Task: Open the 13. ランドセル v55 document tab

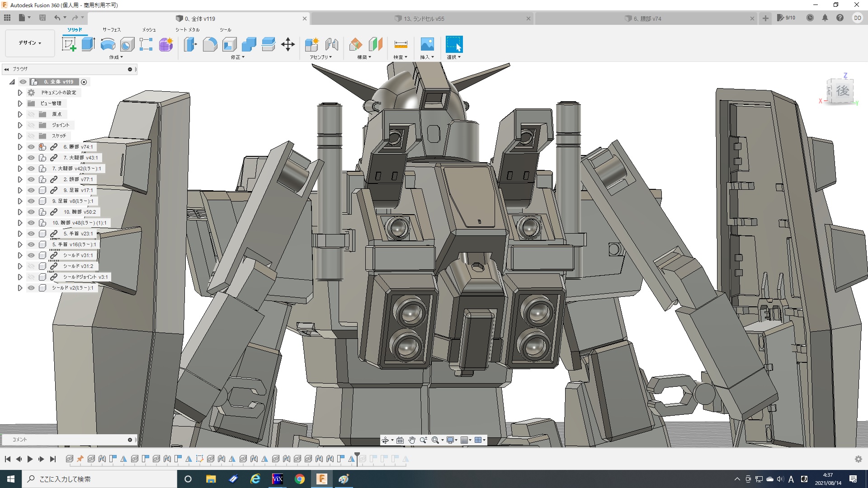Action: tap(424, 19)
